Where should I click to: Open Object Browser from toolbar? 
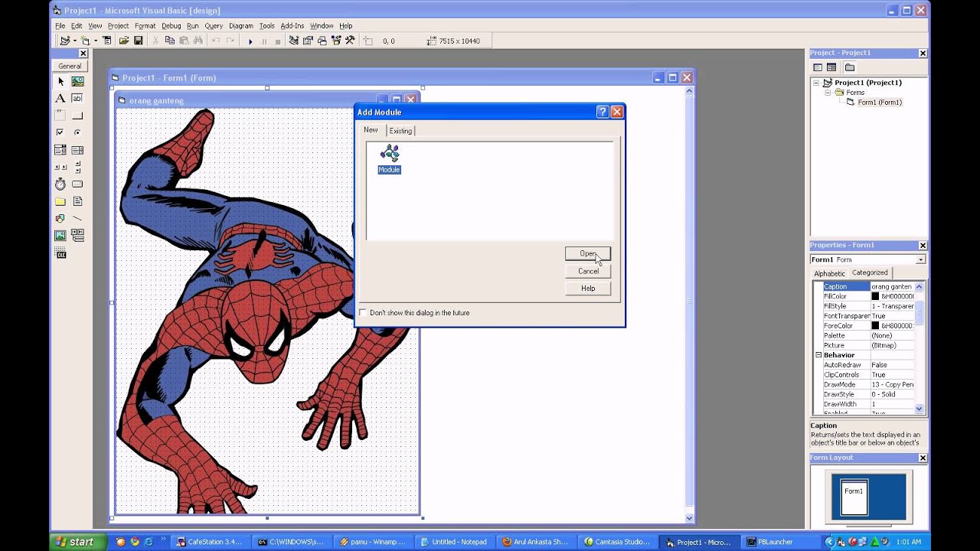336,41
